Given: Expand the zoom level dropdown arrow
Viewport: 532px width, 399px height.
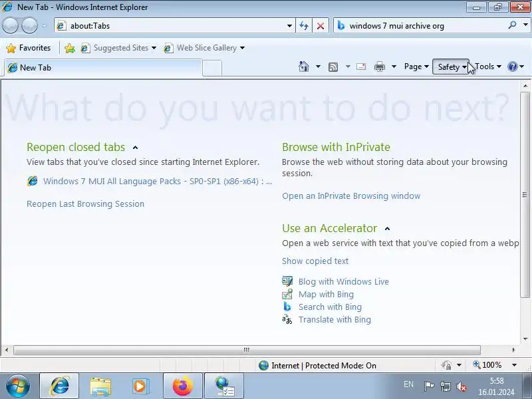Looking at the screenshot, I should click(x=514, y=365).
